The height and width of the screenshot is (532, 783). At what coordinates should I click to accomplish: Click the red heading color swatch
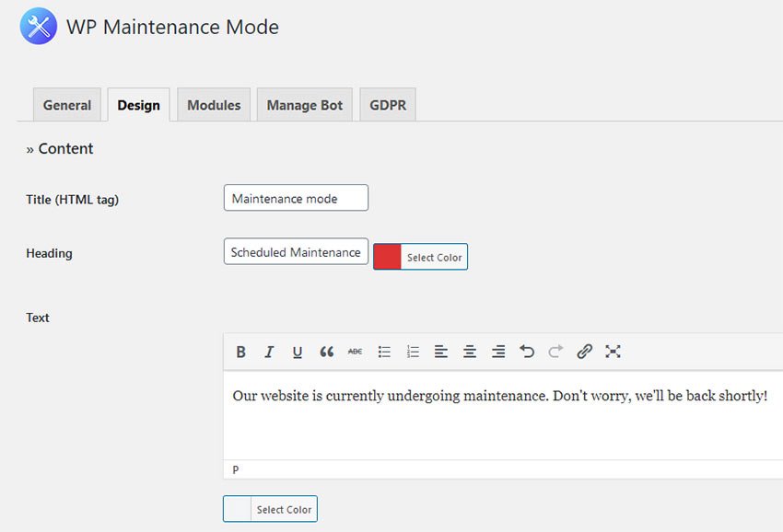(x=386, y=257)
